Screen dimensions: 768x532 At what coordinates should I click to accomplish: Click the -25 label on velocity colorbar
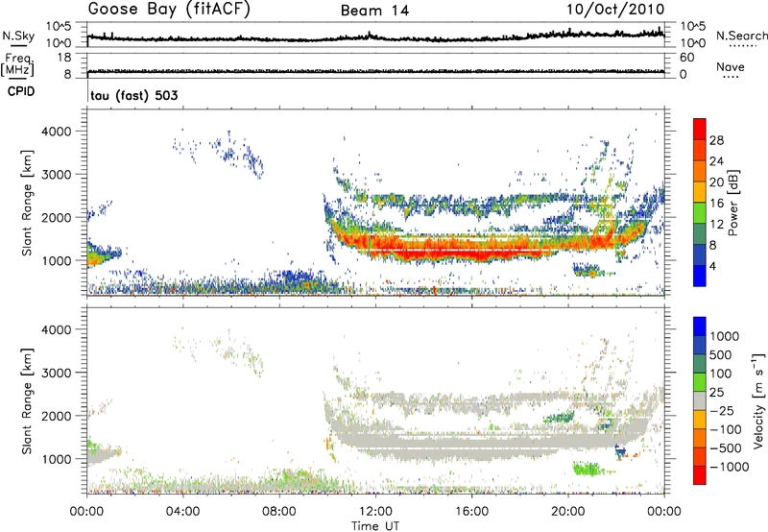721,410
